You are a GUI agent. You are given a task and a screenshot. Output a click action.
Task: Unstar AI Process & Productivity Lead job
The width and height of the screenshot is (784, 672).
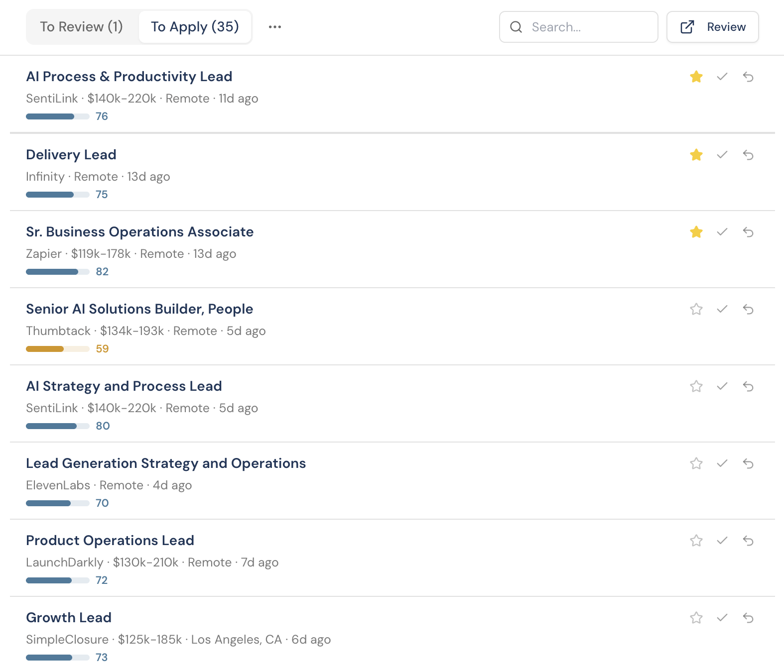[696, 77]
